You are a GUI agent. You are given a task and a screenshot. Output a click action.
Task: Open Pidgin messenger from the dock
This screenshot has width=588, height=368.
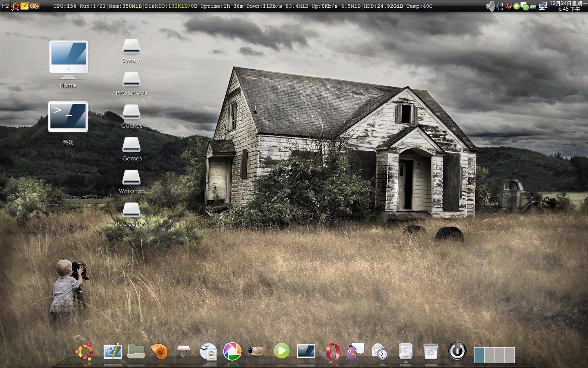[354, 351]
